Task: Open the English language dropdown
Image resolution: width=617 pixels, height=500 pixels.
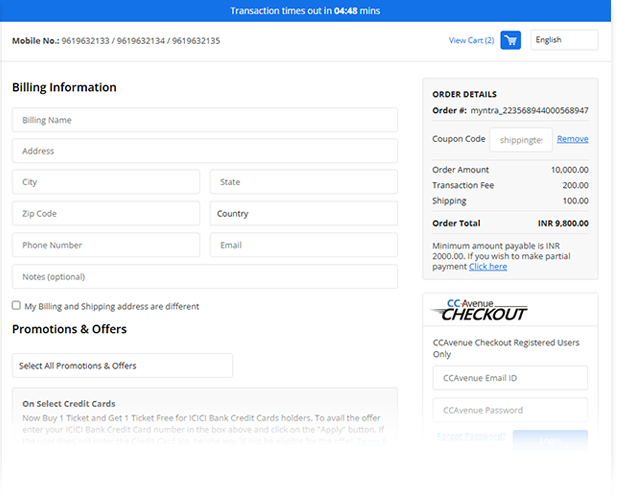Action: tap(564, 40)
